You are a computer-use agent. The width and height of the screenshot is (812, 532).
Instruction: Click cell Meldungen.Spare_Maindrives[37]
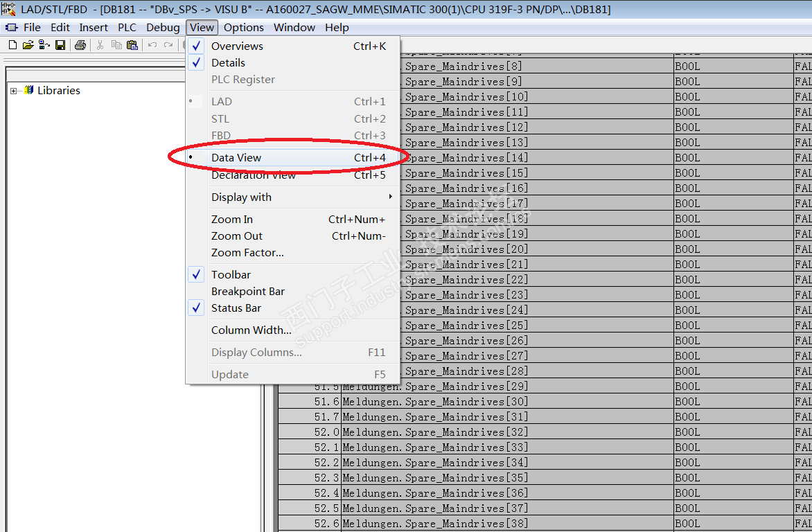[507, 508]
